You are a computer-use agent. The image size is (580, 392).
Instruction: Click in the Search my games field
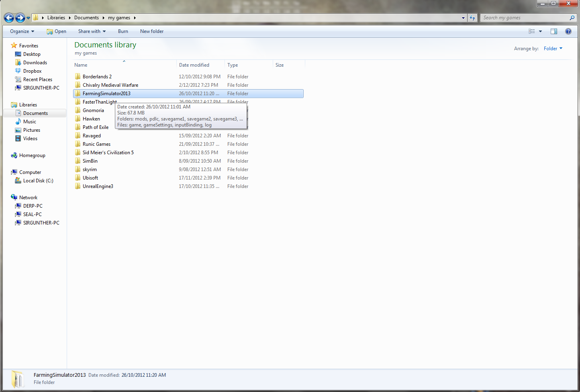(525, 18)
